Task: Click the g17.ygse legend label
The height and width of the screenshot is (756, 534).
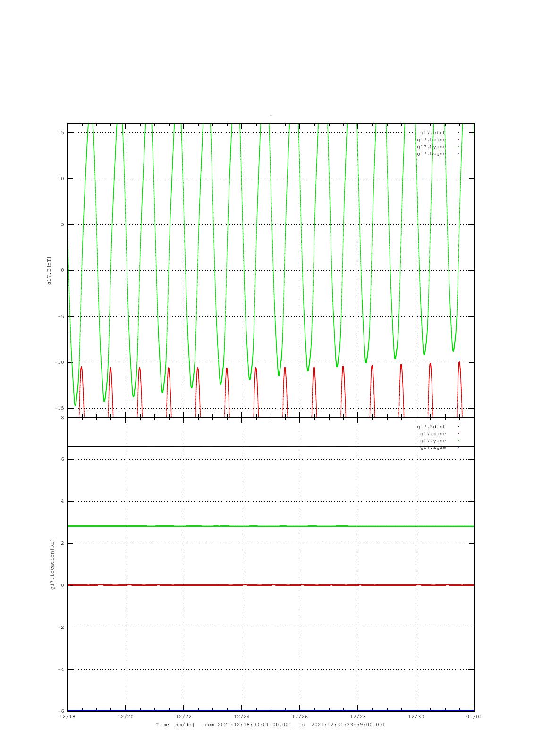Action: [x=433, y=441]
